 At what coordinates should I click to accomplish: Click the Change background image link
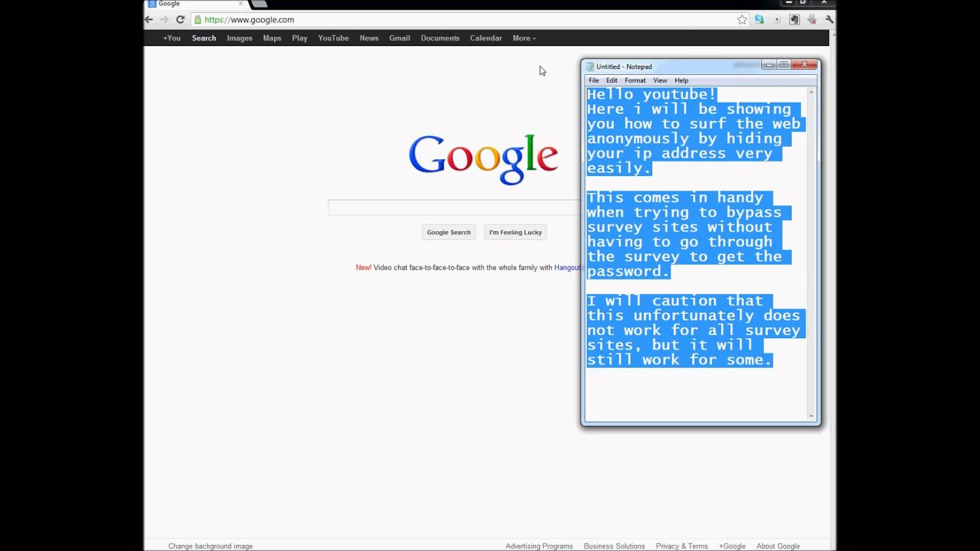tap(211, 546)
